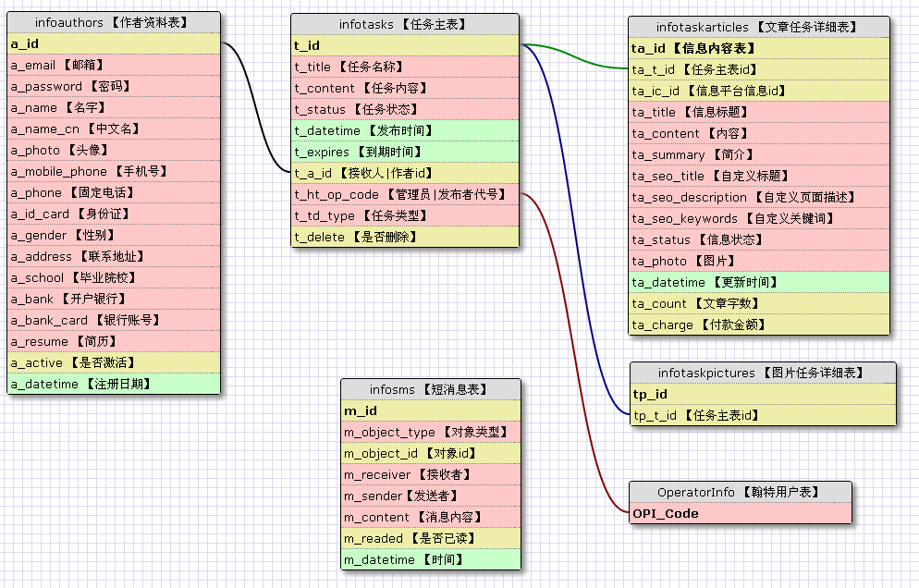919x588 pixels.
Task: Click the a_mobile_phone column in infoauthors
Action: pos(114,171)
